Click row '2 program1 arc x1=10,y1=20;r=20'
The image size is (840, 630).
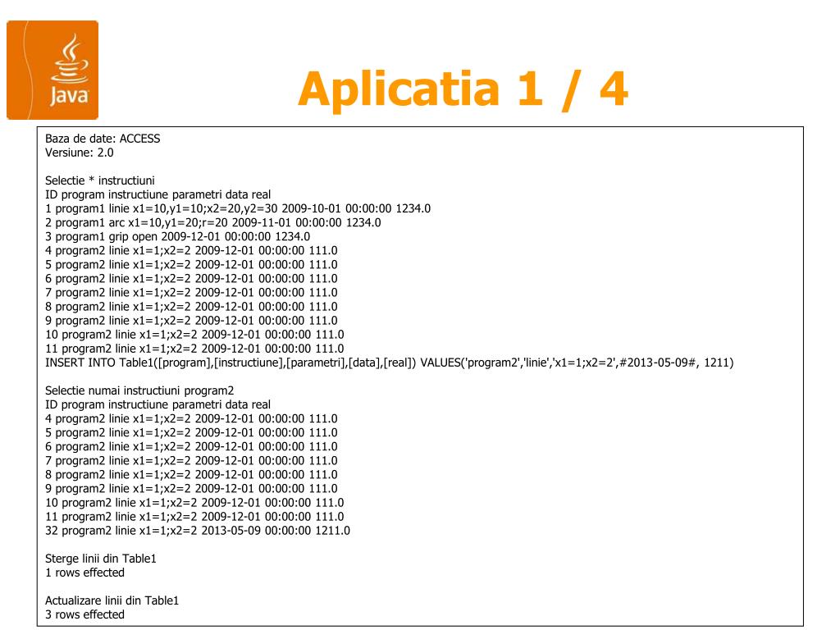tap(213, 222)
